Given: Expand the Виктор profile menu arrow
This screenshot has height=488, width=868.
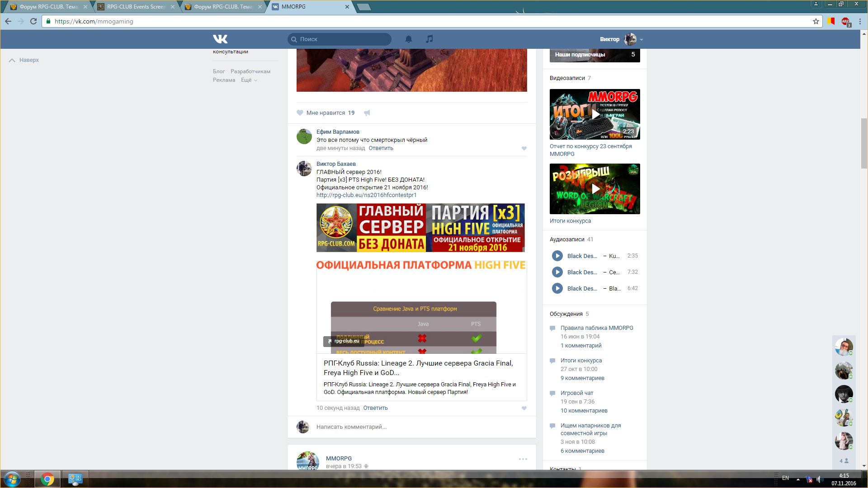Looking at the screenshot, I should (x=642, y=40).
